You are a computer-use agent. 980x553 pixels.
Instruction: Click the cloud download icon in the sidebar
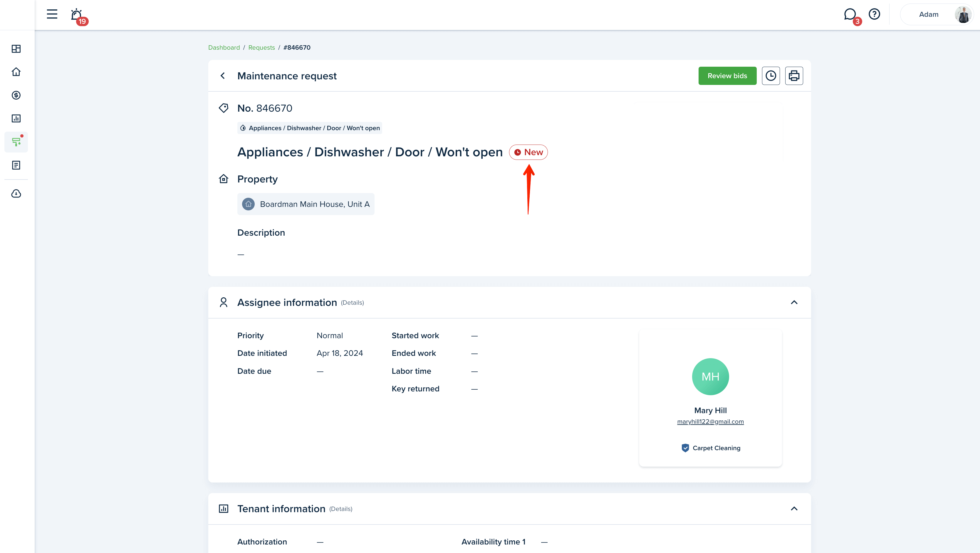point(16,194)
